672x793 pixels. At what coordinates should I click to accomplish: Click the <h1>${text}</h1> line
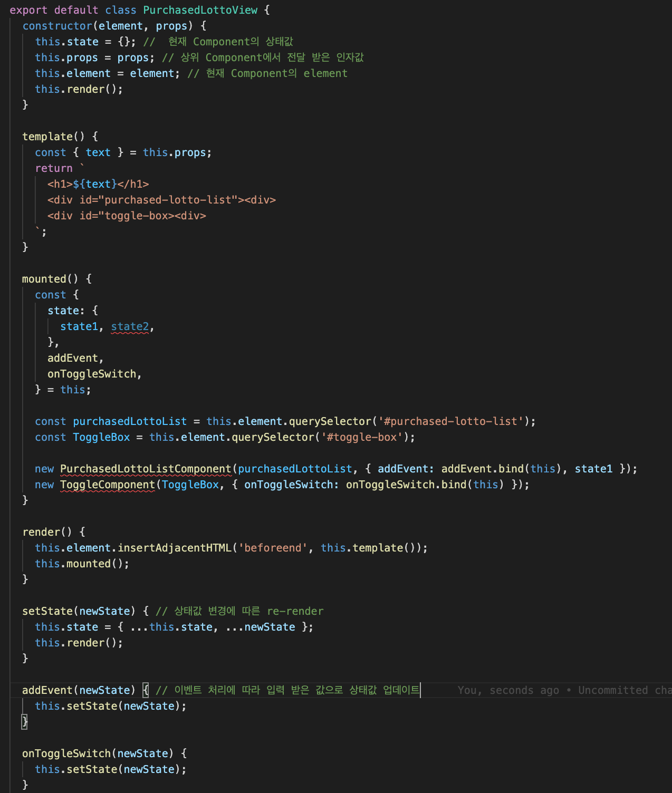[98, 184]
